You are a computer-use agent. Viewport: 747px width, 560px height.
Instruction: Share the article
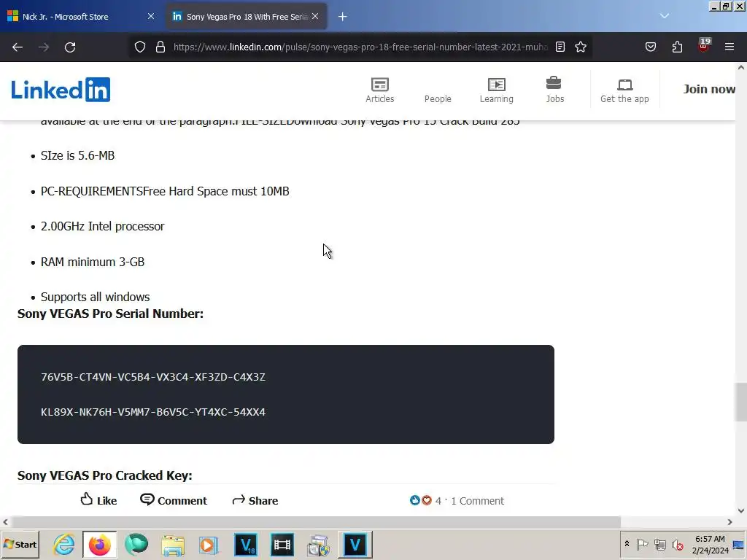click(x=255, y=500)
